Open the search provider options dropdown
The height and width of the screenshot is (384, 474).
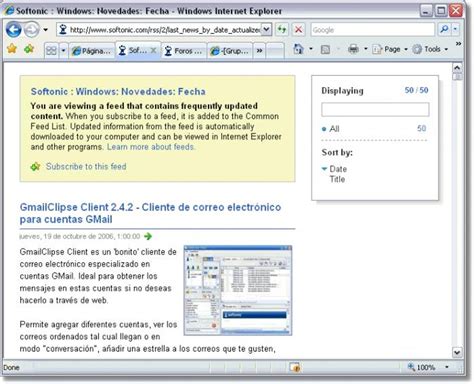(456, 30)
